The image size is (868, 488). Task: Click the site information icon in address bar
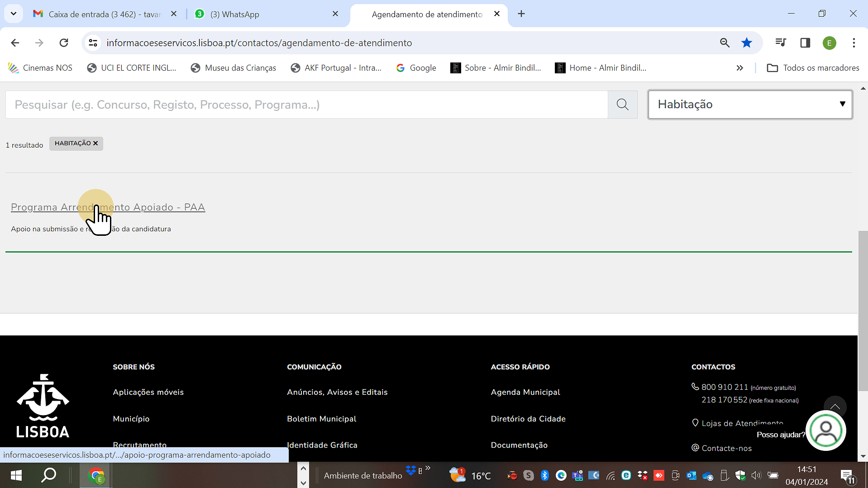(x=93, y=43)
